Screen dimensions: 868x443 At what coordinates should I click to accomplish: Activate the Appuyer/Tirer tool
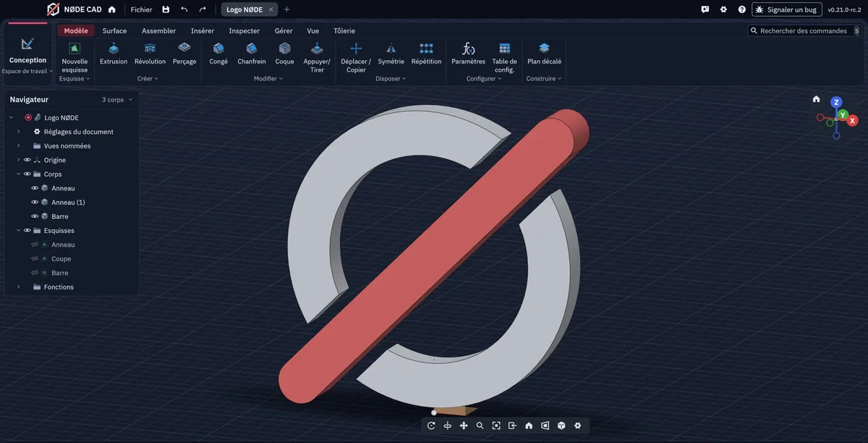click(x=317, y=57)
